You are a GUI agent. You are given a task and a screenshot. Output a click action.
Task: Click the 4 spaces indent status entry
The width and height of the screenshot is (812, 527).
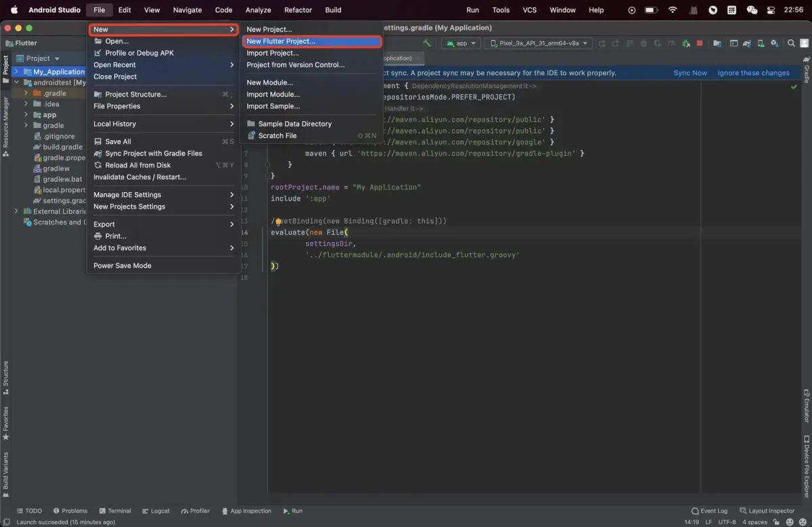point(754,522)
